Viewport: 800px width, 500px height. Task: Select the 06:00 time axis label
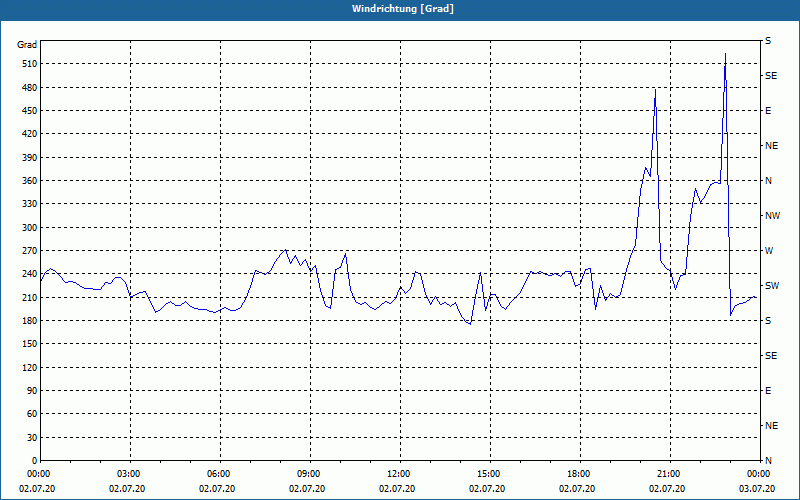click(220, 474)
